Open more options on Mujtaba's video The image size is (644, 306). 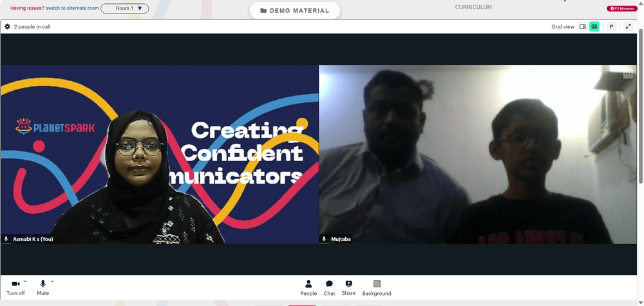point(628,74)
